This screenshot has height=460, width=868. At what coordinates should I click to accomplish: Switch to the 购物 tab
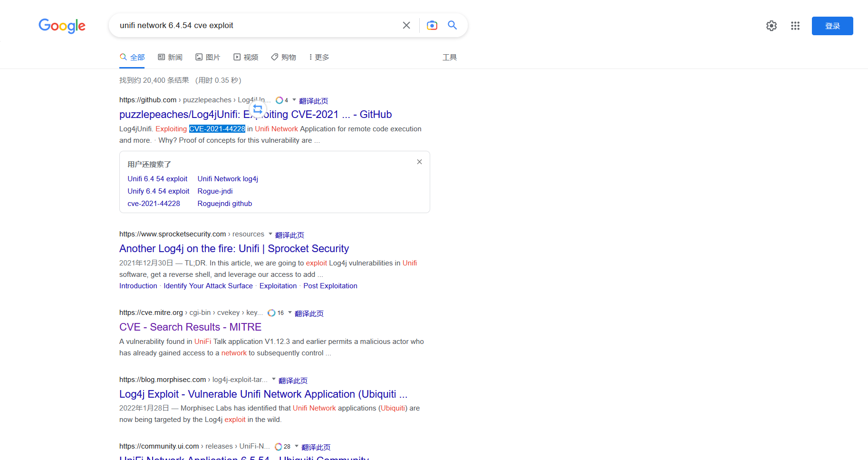[284, 57]
